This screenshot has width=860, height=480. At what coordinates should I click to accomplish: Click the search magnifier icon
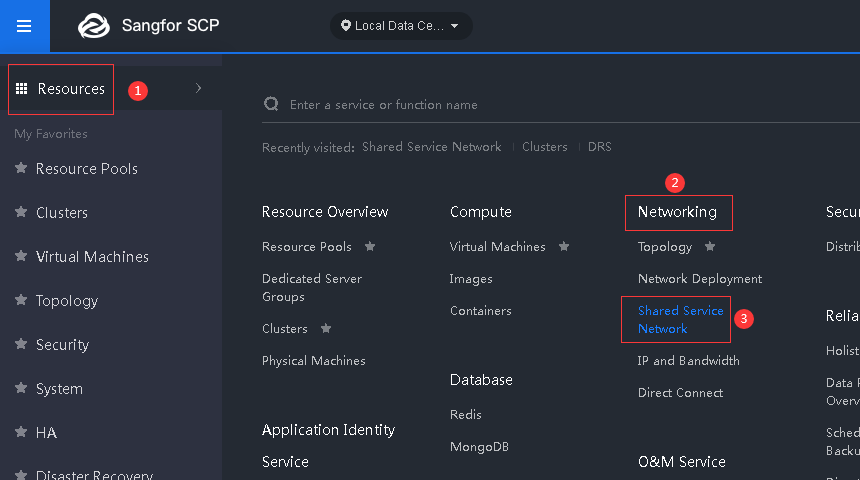click(271, 104)
